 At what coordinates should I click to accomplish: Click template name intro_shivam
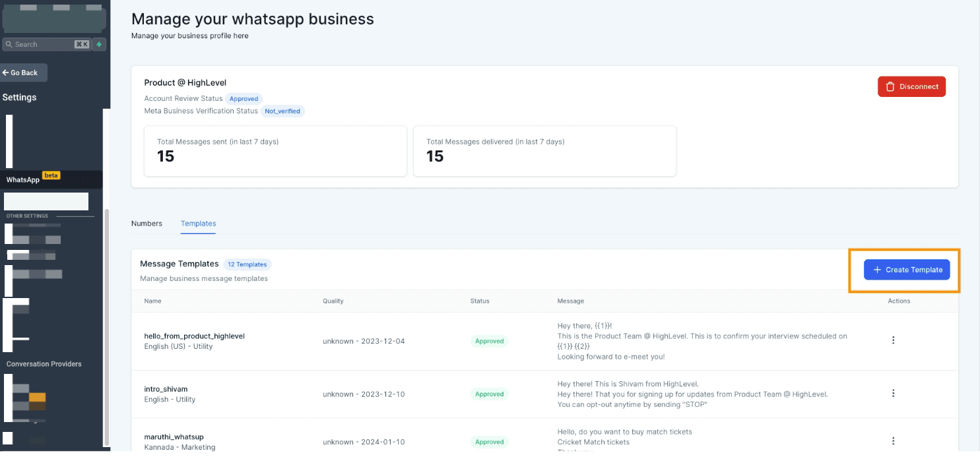coord(166,389)
